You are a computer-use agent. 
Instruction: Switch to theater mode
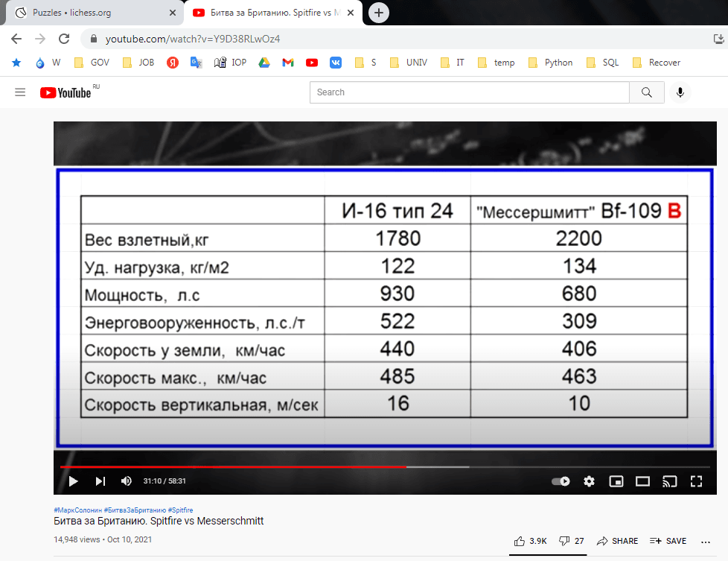[x=642, y=481]
